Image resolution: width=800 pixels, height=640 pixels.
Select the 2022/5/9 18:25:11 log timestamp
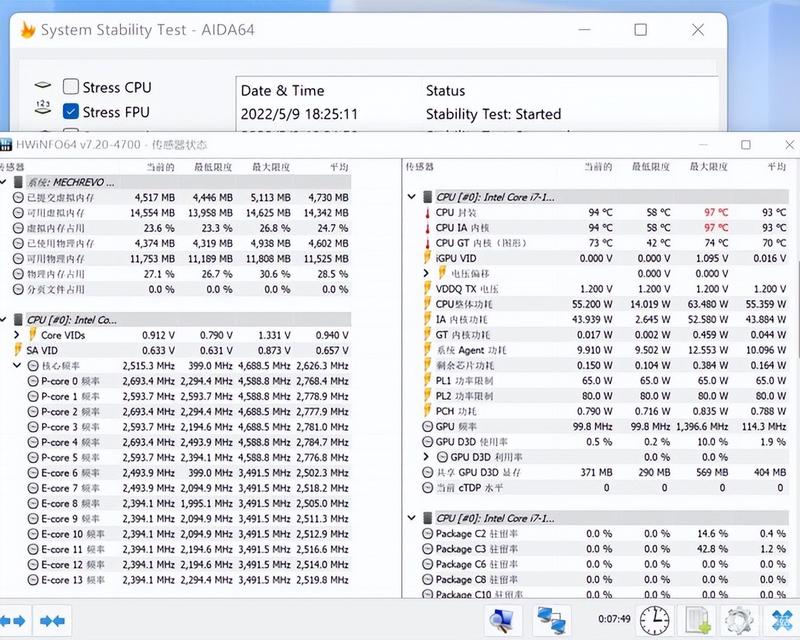pos(299,114)
